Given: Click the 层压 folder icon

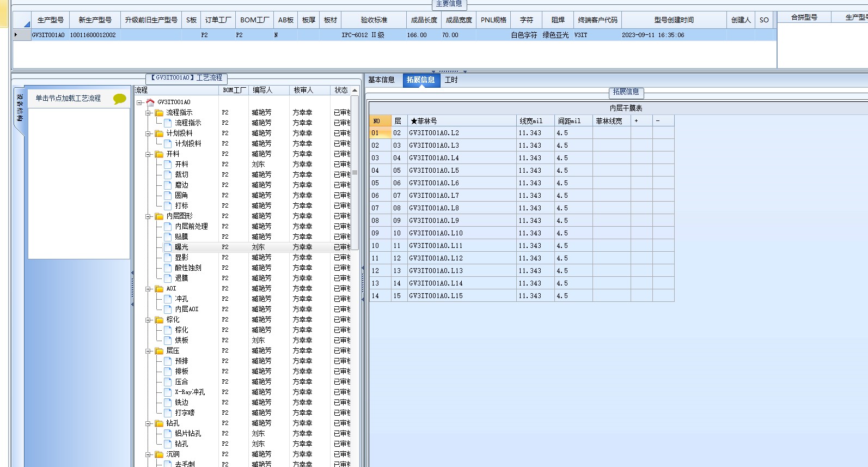Looking at the screenshot, I should [x=160, y=351].
